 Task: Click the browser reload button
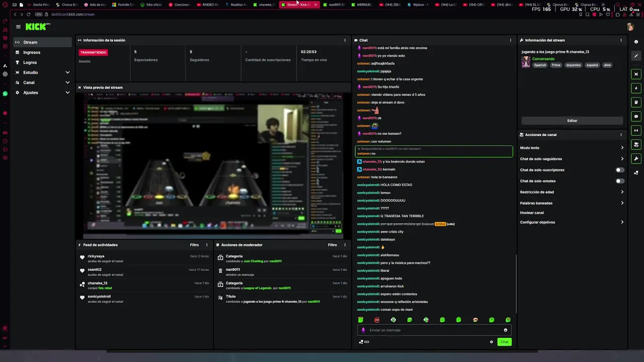pos(28,14)
